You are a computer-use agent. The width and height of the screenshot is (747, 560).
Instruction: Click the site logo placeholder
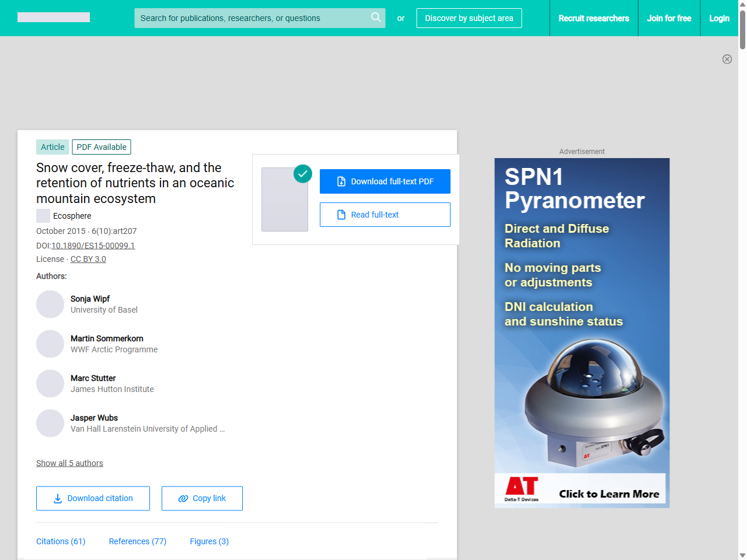click(x=54, y=17)
